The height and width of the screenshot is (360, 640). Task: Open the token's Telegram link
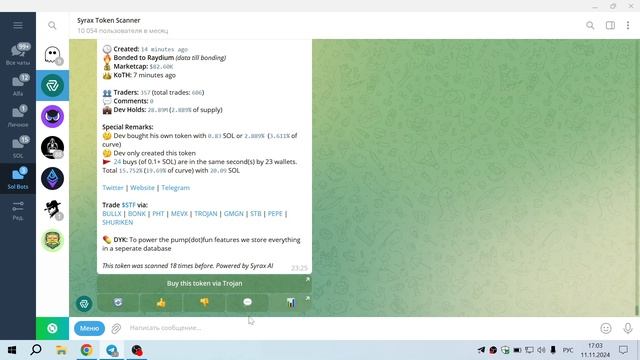176,188
